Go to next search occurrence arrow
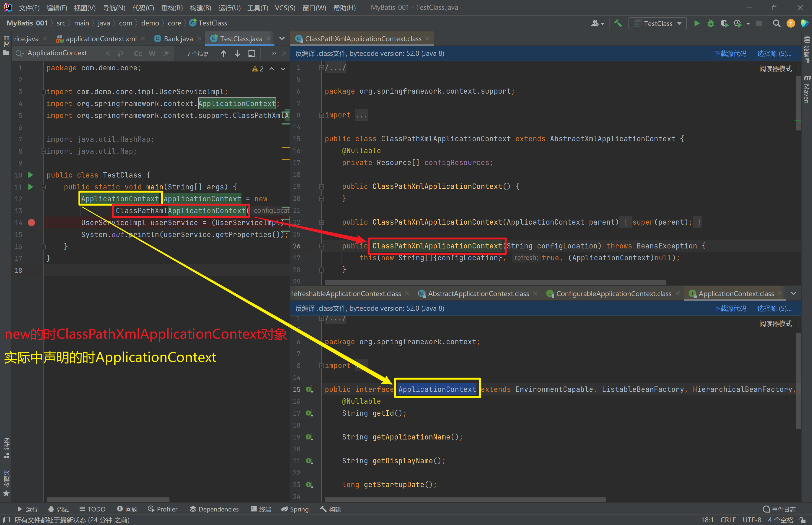Screen dimensions: 812x525 (238, 54)
